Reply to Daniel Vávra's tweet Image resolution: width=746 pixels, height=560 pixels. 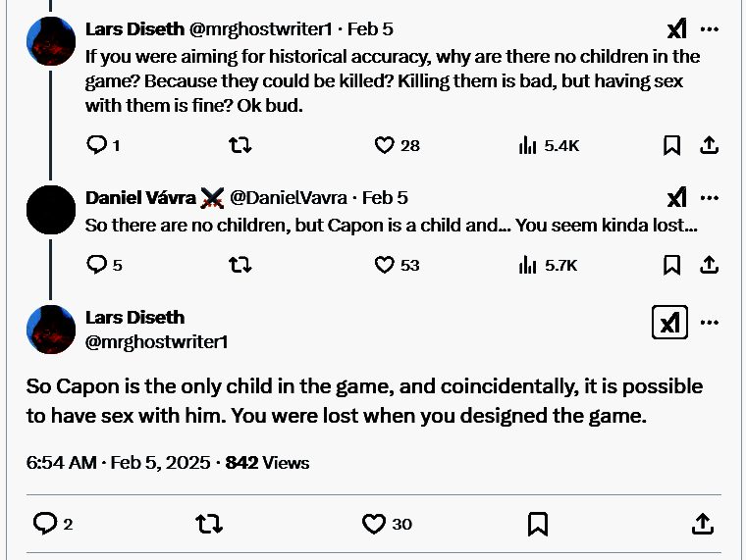pyautogui.click(x=97, y=264)
